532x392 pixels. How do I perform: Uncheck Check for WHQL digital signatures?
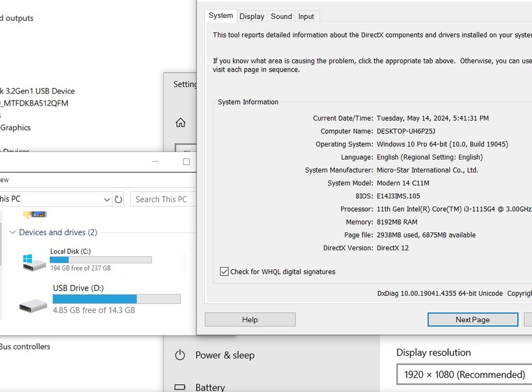(x=225, y=272)
